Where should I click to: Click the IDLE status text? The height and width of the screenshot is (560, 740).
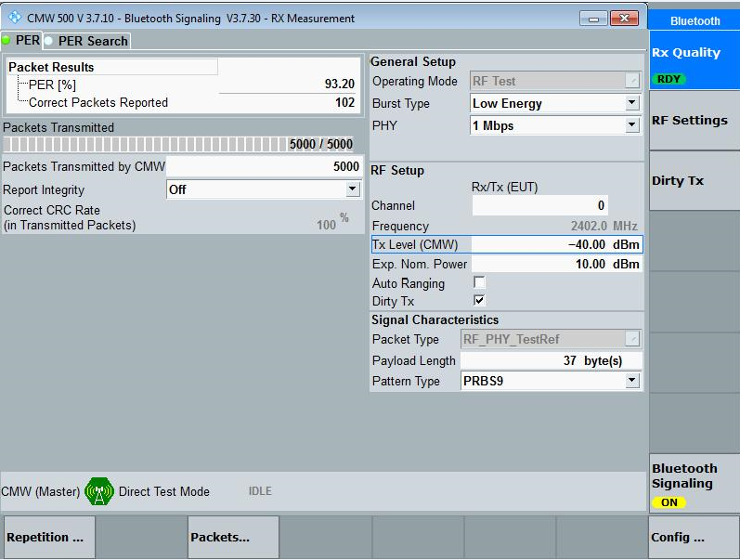(260, 491)
